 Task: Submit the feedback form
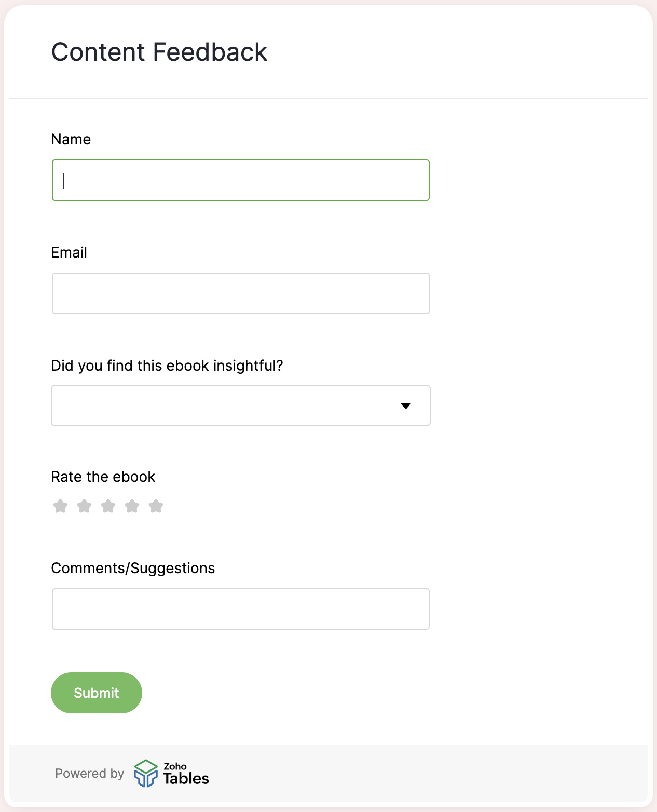tap(97, 693)
